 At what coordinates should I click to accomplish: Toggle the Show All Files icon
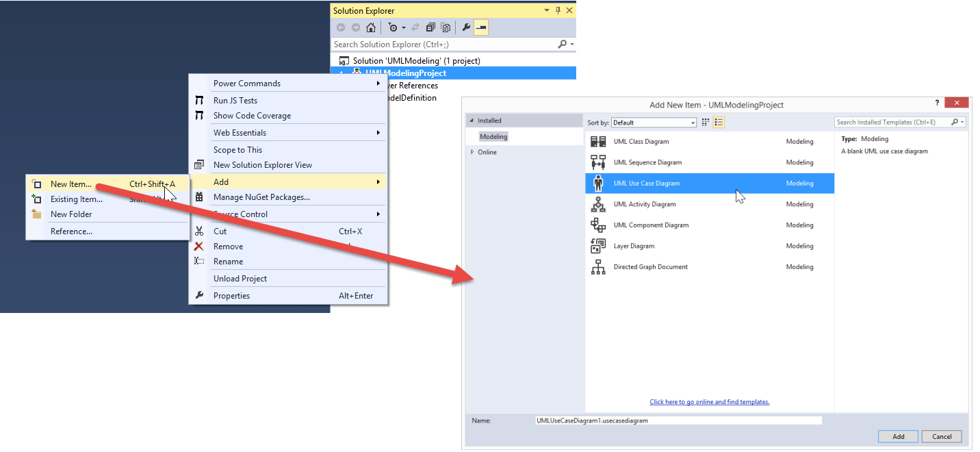(446, 27)
